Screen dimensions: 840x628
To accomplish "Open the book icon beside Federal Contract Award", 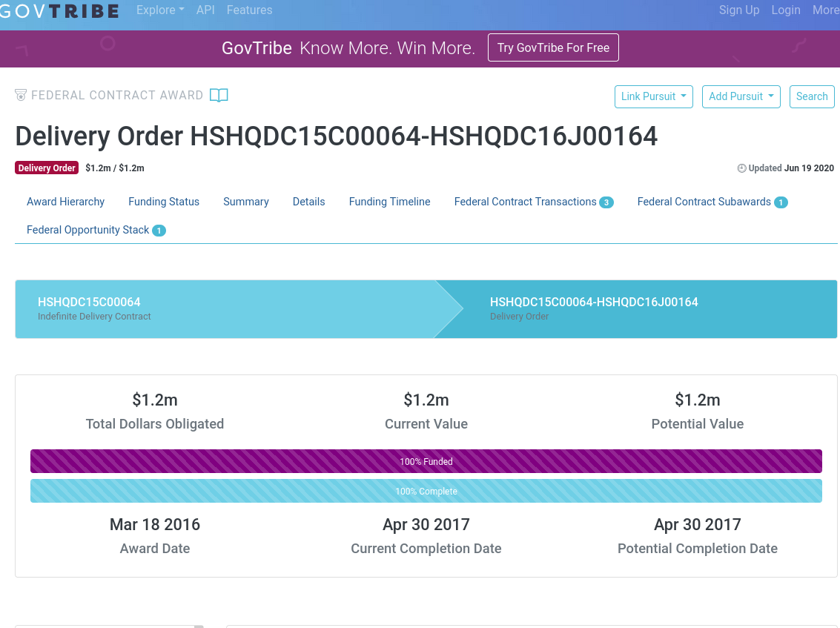I will coord(219,96).
